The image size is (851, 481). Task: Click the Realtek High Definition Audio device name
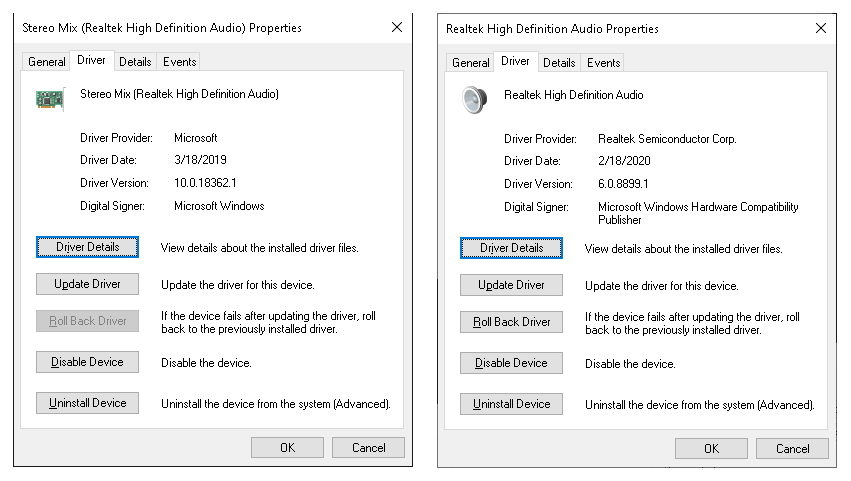point(574,95)
